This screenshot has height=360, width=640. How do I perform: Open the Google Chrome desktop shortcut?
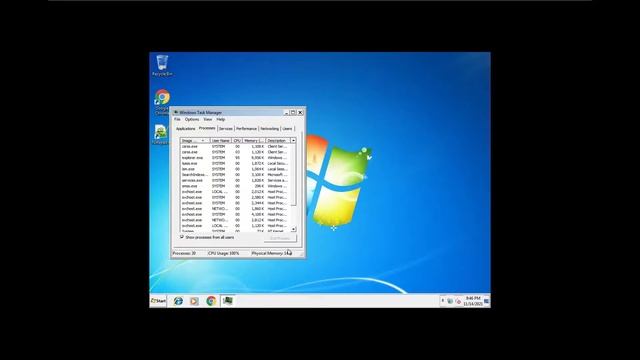click(162, 102)
